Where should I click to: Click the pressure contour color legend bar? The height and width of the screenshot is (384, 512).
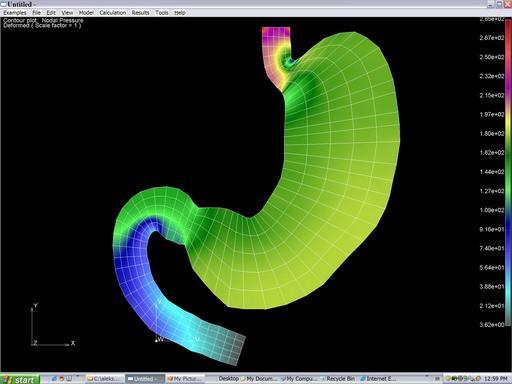(508, 172)
